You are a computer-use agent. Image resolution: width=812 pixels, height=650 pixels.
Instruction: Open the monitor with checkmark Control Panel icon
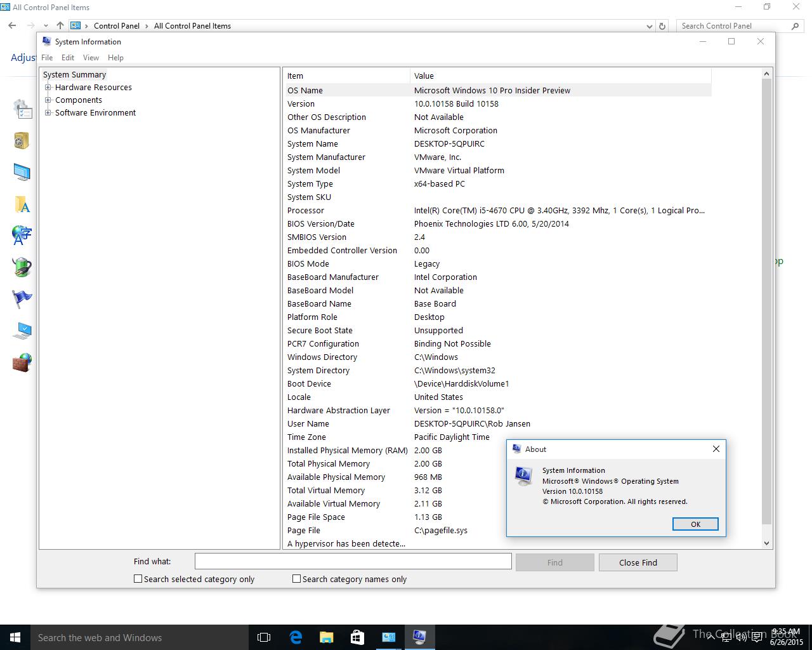[22, 331]
